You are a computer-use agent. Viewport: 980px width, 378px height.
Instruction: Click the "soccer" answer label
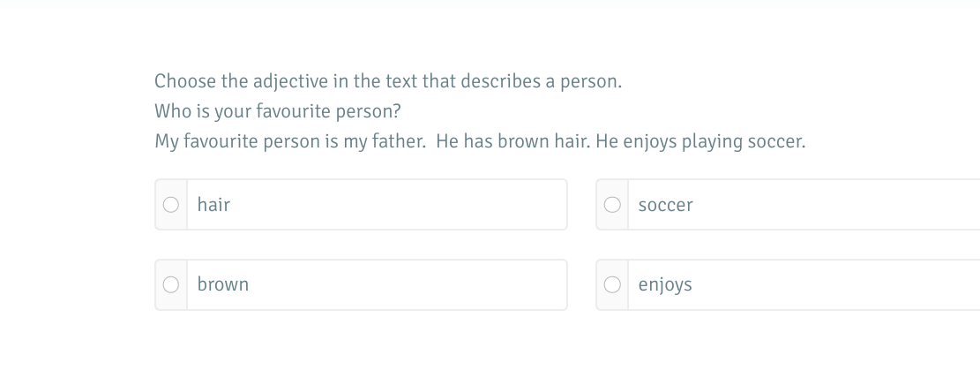[x=665, y=205]
